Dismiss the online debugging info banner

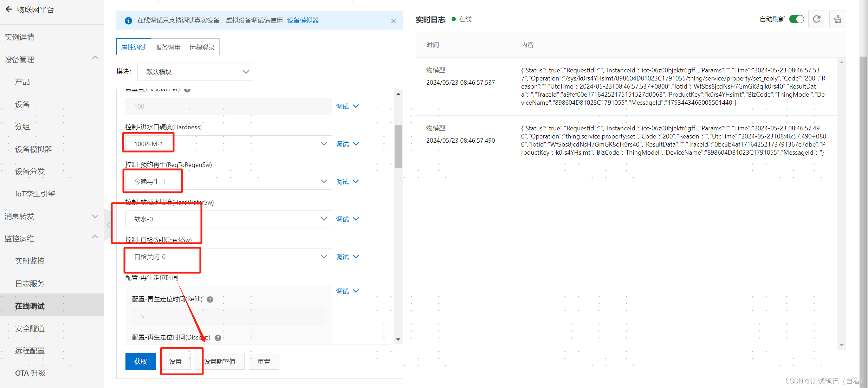click(393, 21)
